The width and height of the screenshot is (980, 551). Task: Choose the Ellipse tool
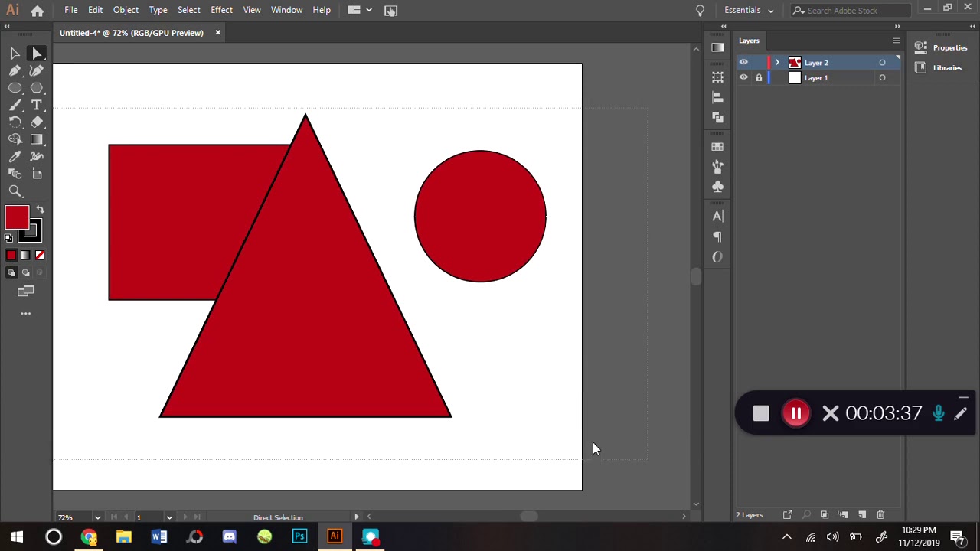(x=15, y=88)
